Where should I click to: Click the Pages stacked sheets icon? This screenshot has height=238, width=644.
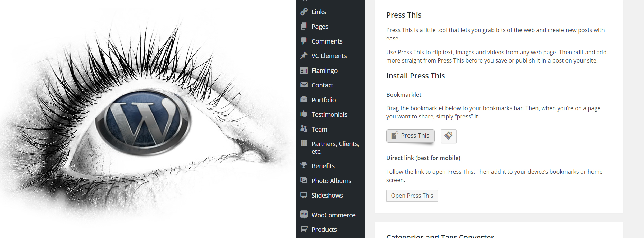pyautogui.click(x=304, y=26)
